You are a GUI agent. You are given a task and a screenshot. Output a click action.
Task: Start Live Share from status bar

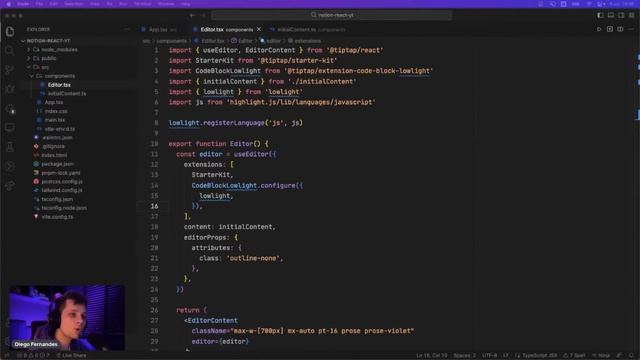click(x=71, y=356)
